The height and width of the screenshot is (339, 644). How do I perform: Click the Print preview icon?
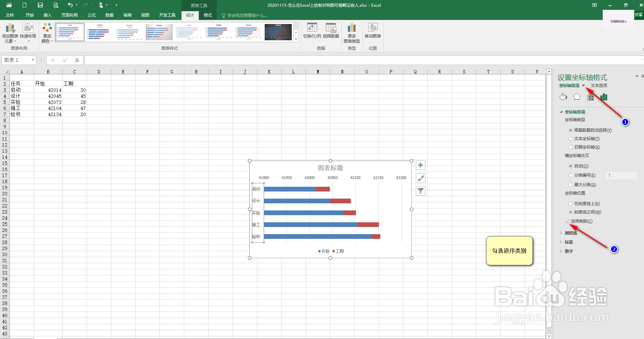56,5
